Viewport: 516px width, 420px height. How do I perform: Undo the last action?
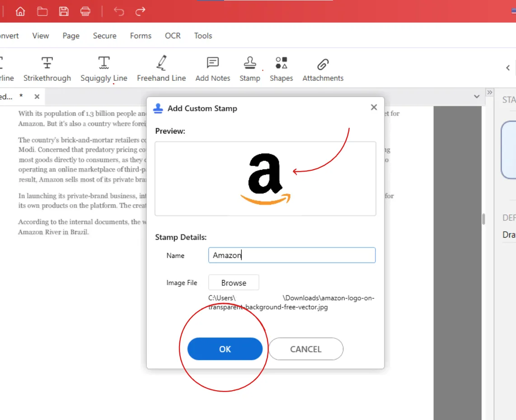click(119, 11)
